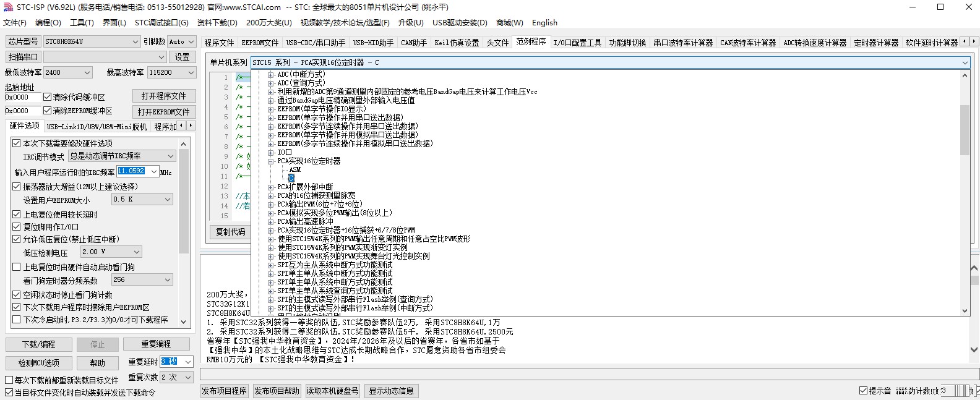Click the right tab-scroll arrow in top tab bar

pyautogui.click(x=974, y=41)
